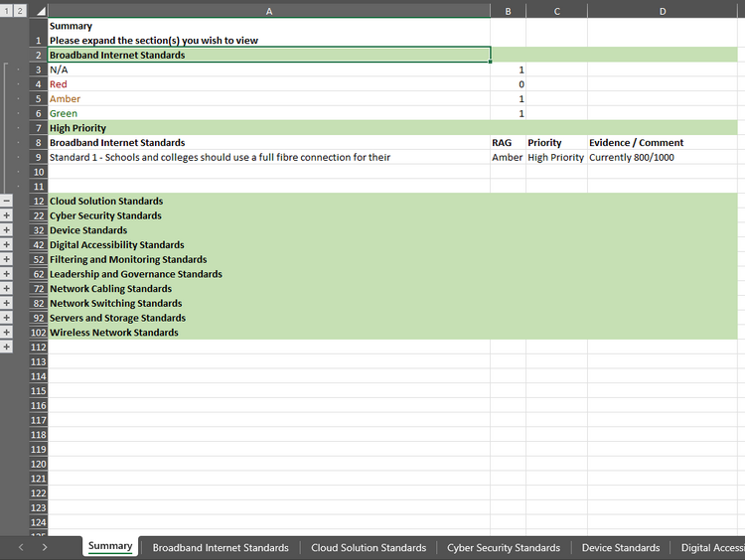Open the Device Standards sheet tab

(x=621, y=548)
